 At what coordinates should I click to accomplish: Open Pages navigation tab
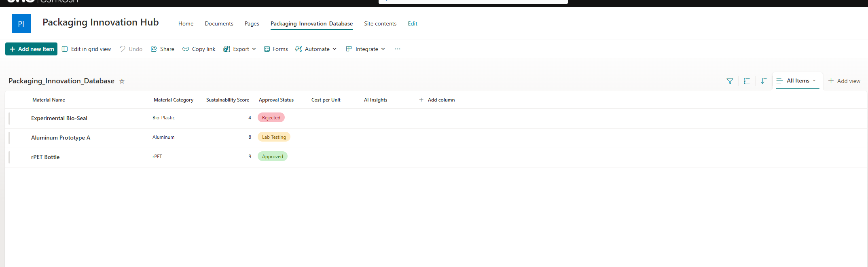pos(252,23)
